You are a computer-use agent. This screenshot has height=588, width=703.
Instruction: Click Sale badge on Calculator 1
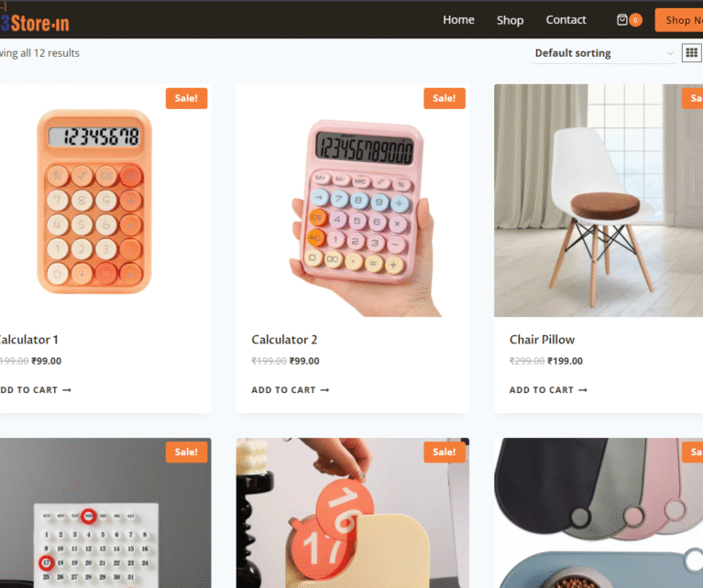(186, 98)
